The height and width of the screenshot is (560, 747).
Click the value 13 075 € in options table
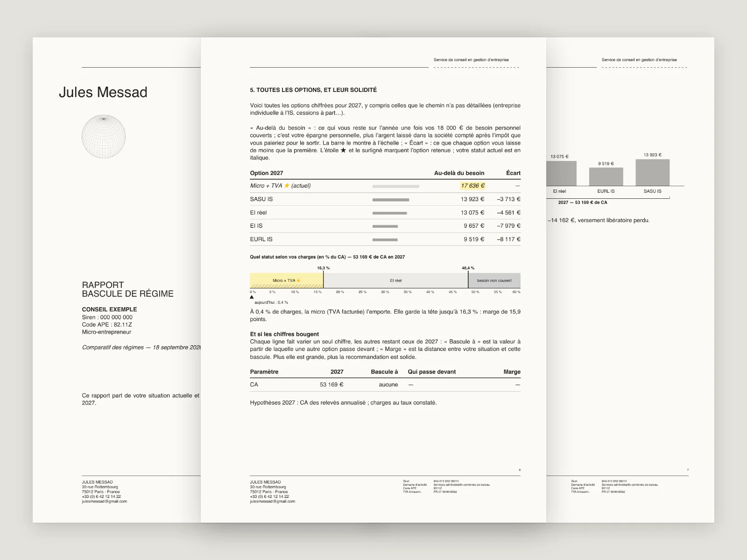coord(472,213)
